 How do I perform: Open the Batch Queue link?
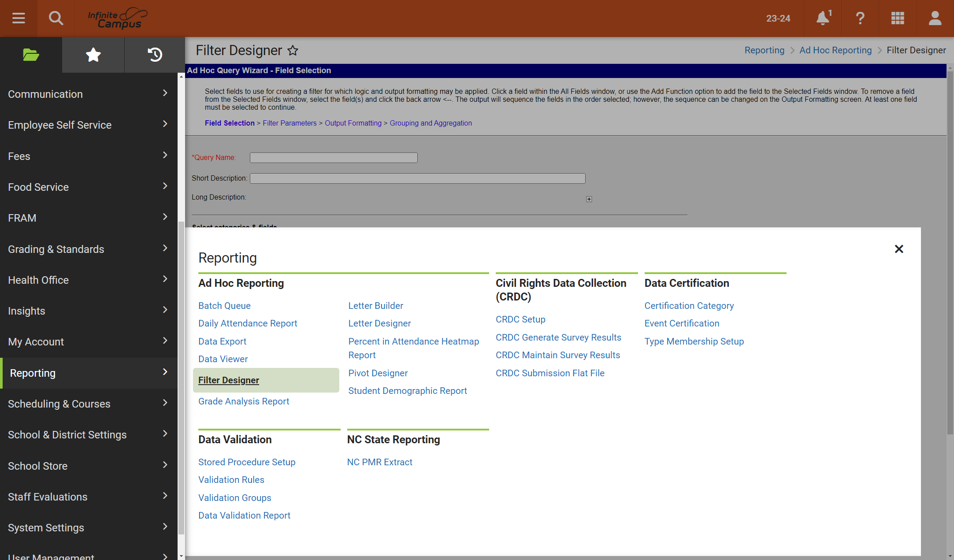click(x=224, y=305)
